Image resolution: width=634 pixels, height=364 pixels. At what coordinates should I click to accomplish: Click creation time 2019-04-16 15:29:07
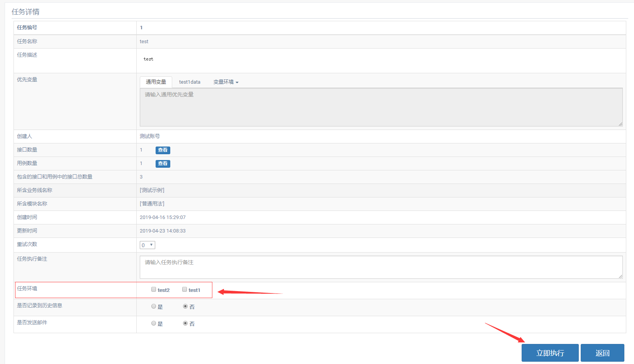pos(163,217)
